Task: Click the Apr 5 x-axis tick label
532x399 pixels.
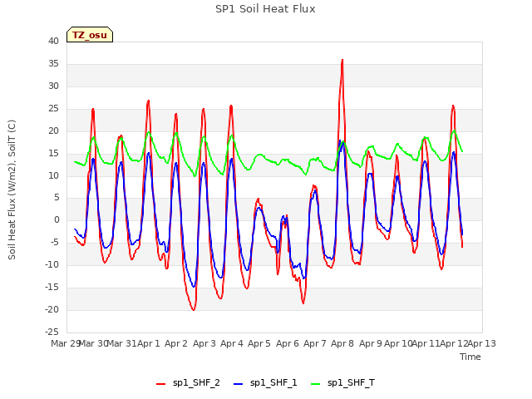Action: 259,343
